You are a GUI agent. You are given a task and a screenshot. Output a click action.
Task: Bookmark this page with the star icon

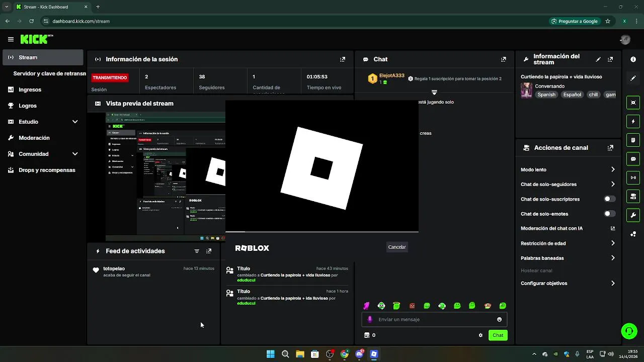pyautogui.click(x=608, y=21)
